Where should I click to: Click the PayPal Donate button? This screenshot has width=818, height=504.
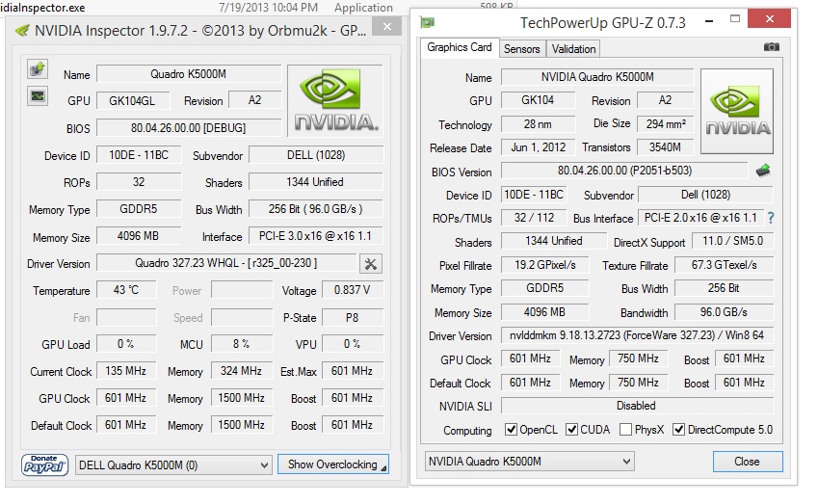pos(45,464)
